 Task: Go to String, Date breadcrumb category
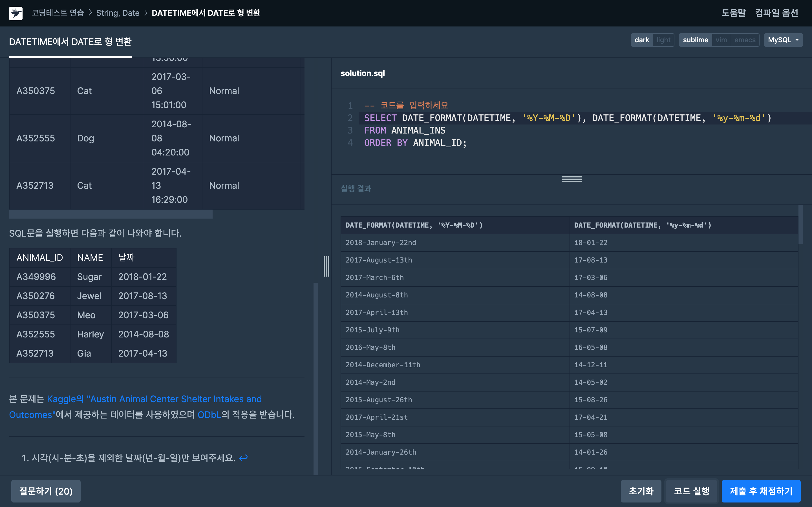118,13
